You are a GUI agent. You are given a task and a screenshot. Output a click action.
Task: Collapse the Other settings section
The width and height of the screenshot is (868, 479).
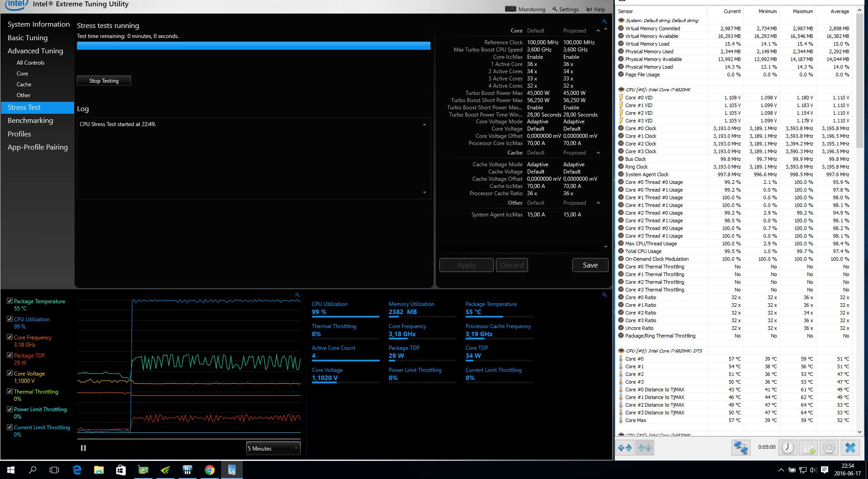point(598,203)
